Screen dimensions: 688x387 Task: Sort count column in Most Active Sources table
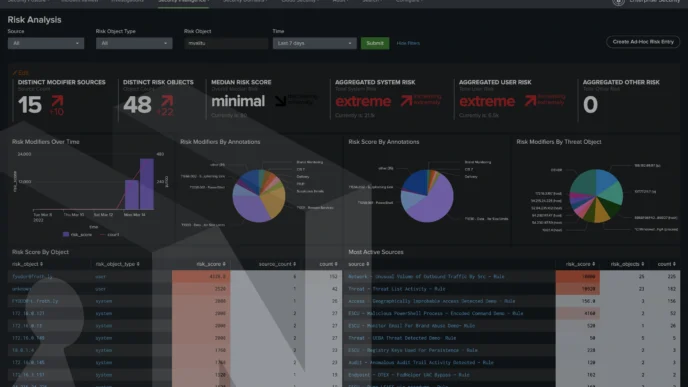point(666,264)
